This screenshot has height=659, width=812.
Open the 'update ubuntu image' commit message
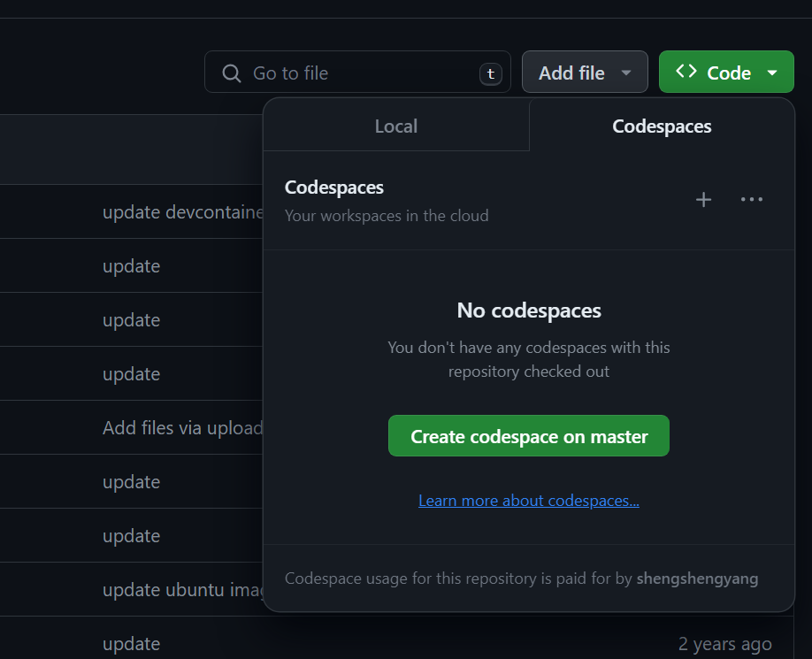click(x=183, y=590)
